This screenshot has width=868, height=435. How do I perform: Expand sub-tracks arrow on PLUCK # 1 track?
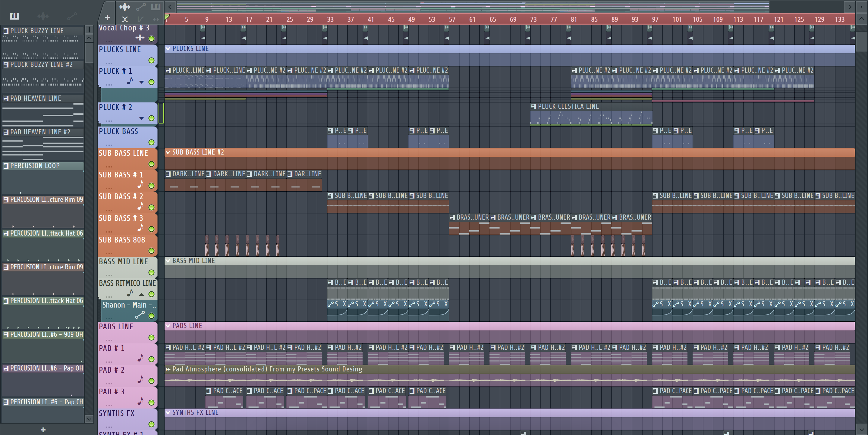(142, 82)
